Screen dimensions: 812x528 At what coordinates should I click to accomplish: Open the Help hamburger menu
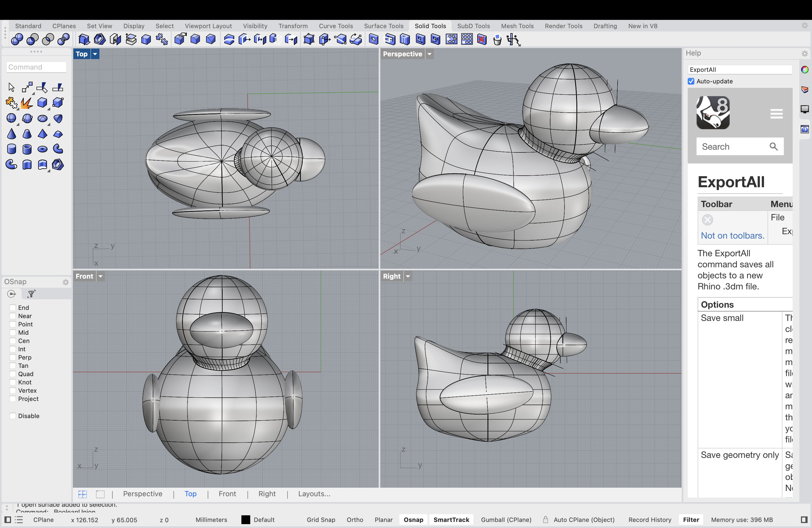[776, 113]
